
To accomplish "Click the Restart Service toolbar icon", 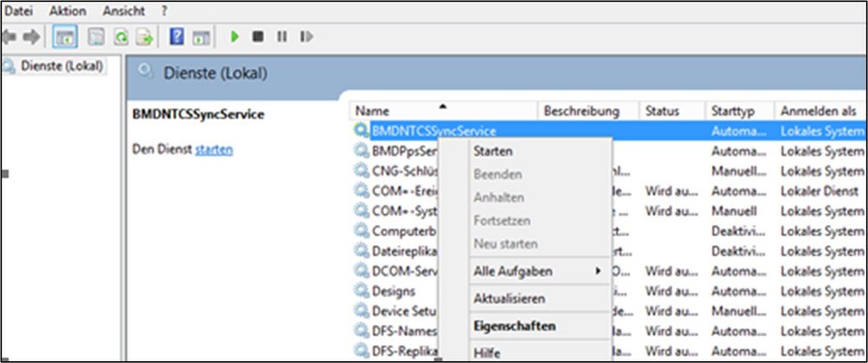I will tap(306, 36).
